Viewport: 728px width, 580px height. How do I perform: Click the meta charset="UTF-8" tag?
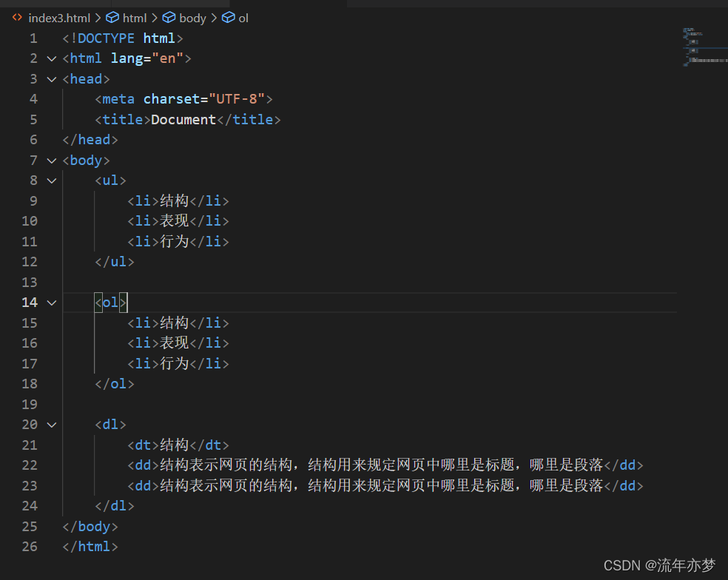[x=183, y=99]
